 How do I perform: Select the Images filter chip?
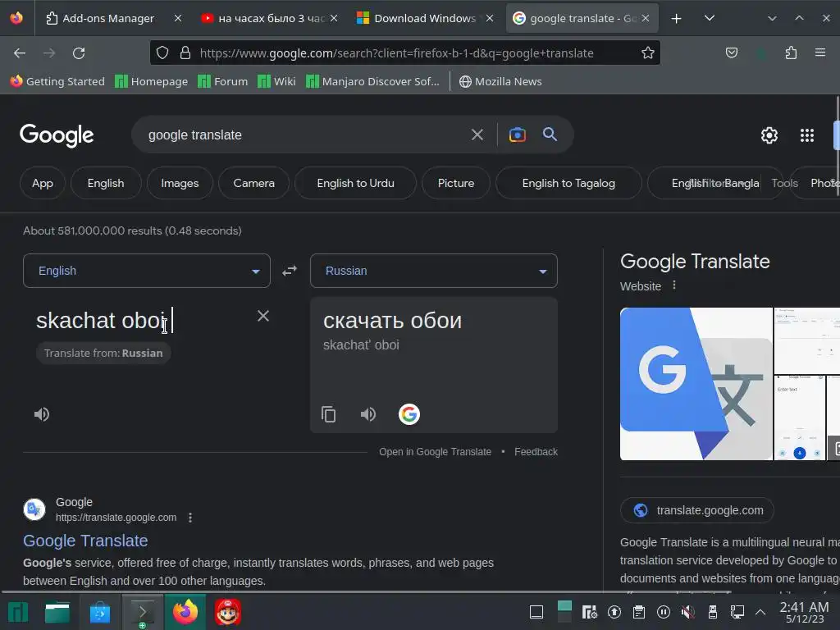[x=180, y=183]
